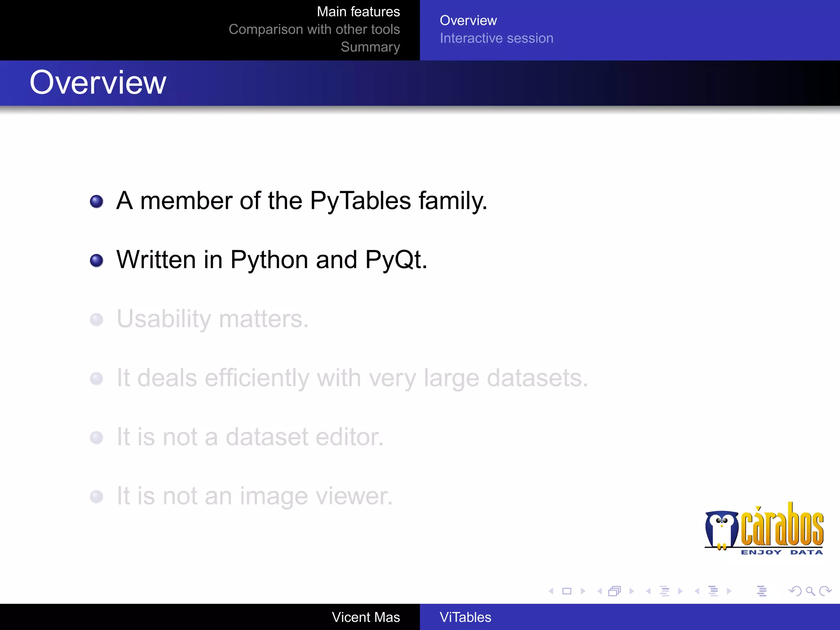The width and height of the screenshot is (840, 630).
Task: Click the dimmed 'Usability matters.' item
Action: click(212, 319)
